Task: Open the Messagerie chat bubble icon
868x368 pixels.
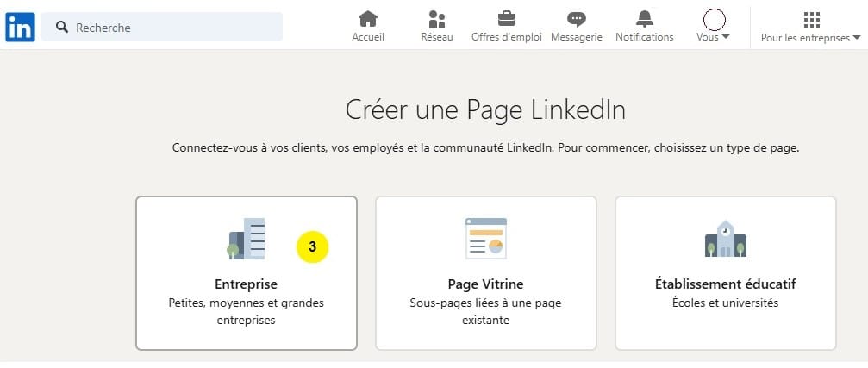Action: pos(577,19)
